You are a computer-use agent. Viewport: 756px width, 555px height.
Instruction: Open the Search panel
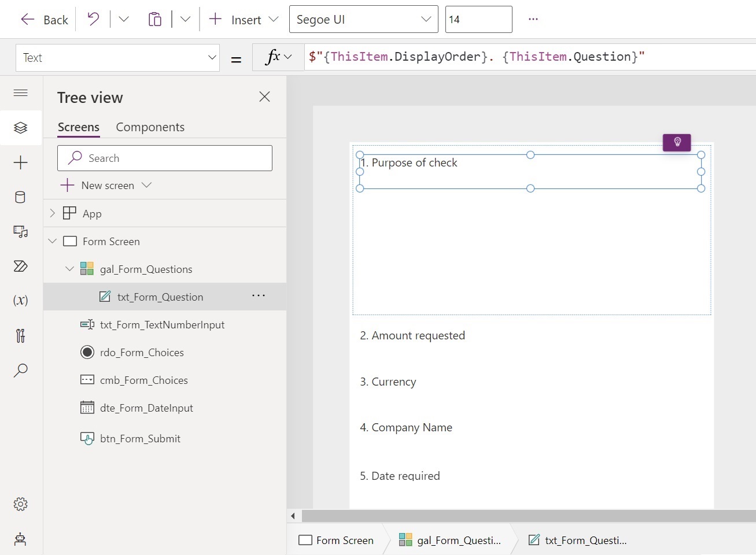point(20,371)
